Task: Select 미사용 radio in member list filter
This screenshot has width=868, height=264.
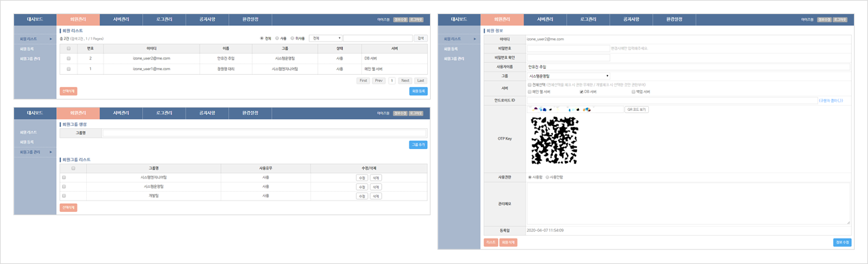Action: tap(292, 38)
